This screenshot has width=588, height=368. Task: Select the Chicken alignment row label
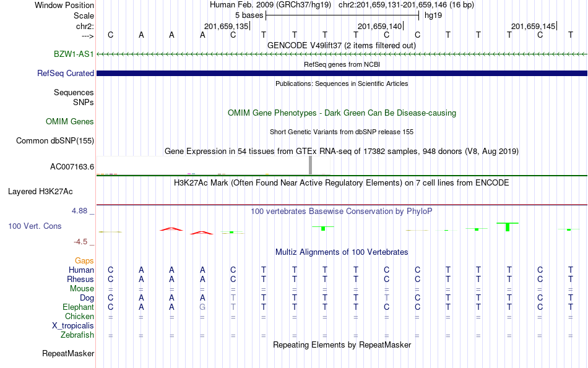click(x=79, y=317)
